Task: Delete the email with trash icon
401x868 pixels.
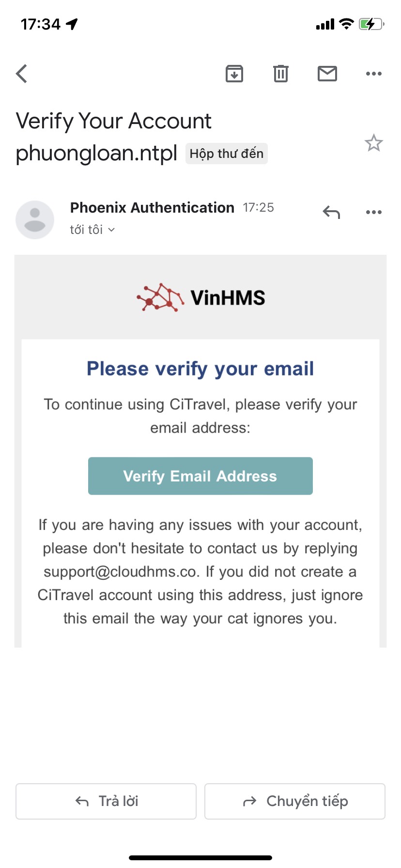Action: pyautogui.click(x=281, y=74)
